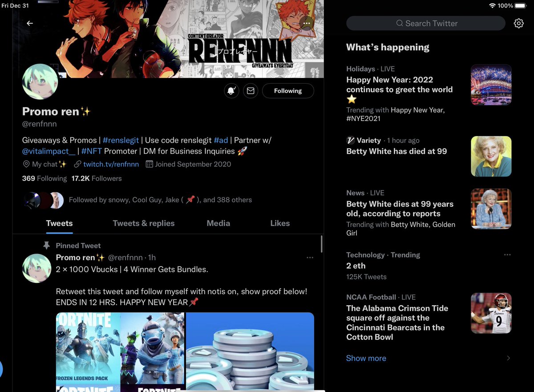Click the timeline scrollbar handle

coord(322,244)
